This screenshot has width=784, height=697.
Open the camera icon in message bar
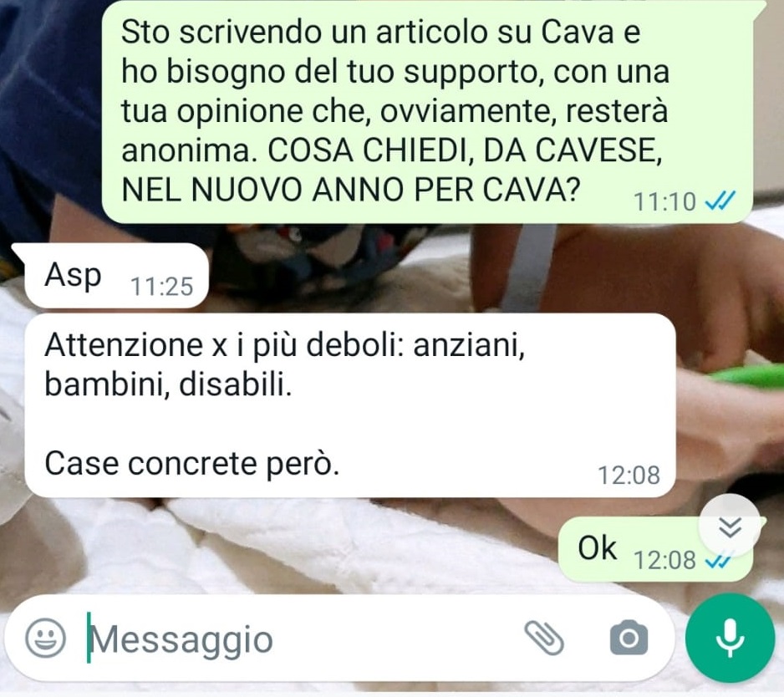coord(629,638)
